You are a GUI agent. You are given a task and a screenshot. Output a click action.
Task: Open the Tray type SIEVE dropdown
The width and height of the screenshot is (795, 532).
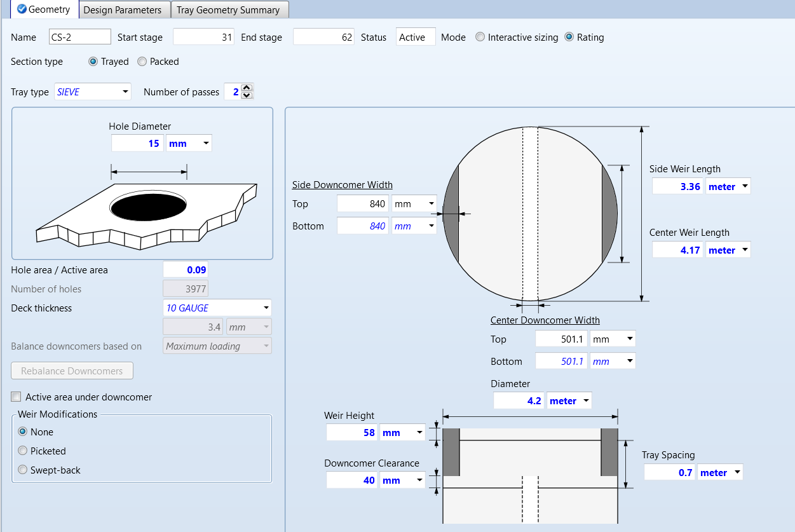(x=93, y=92)
